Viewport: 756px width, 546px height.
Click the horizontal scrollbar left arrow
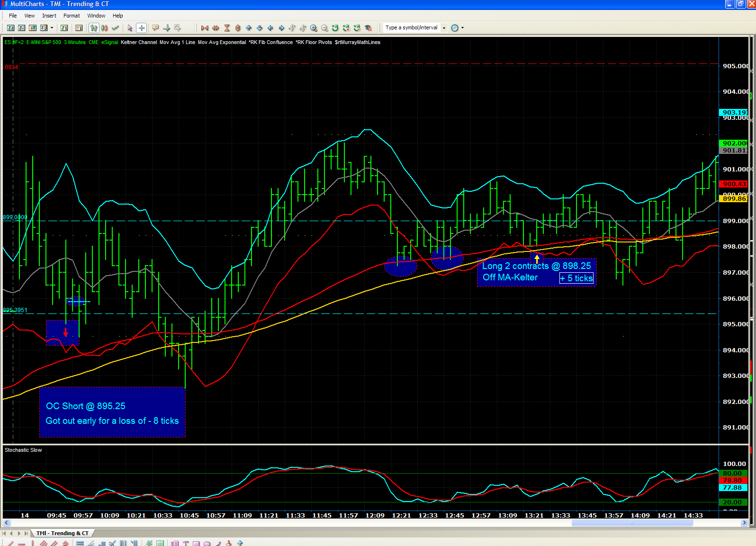point(6,523)
